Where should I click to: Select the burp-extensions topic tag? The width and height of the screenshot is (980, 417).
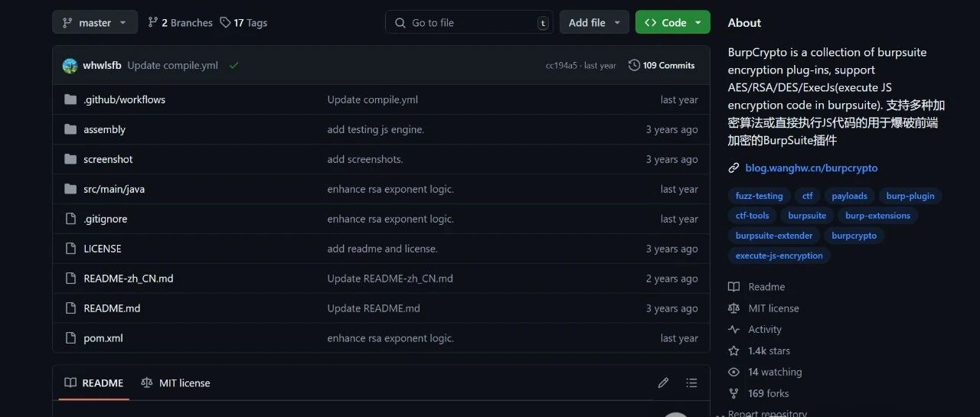coord(877,216)
